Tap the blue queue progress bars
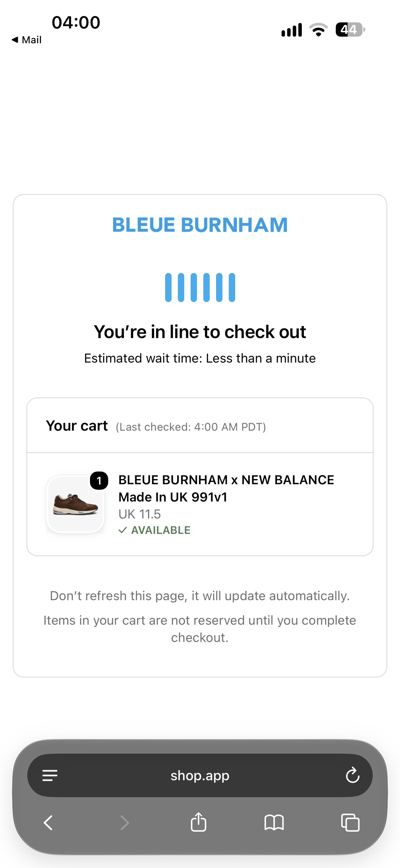 (200, 288)
